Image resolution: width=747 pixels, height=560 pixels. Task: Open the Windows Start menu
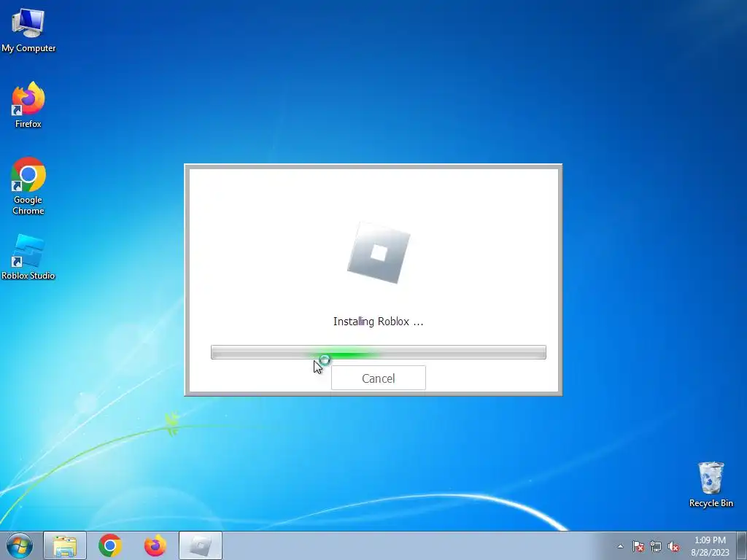(x=20, y=545)
